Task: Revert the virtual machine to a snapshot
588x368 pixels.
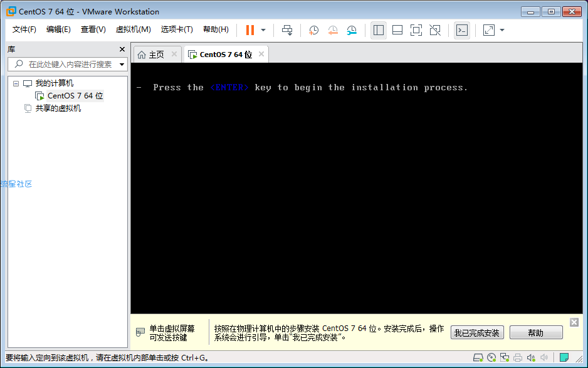Action: [x=333, y=30]
